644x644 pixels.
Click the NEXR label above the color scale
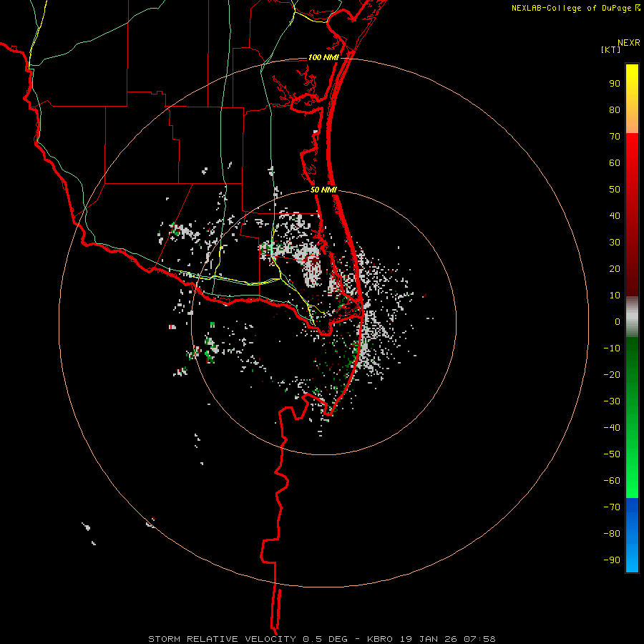(x=628, y=43)
